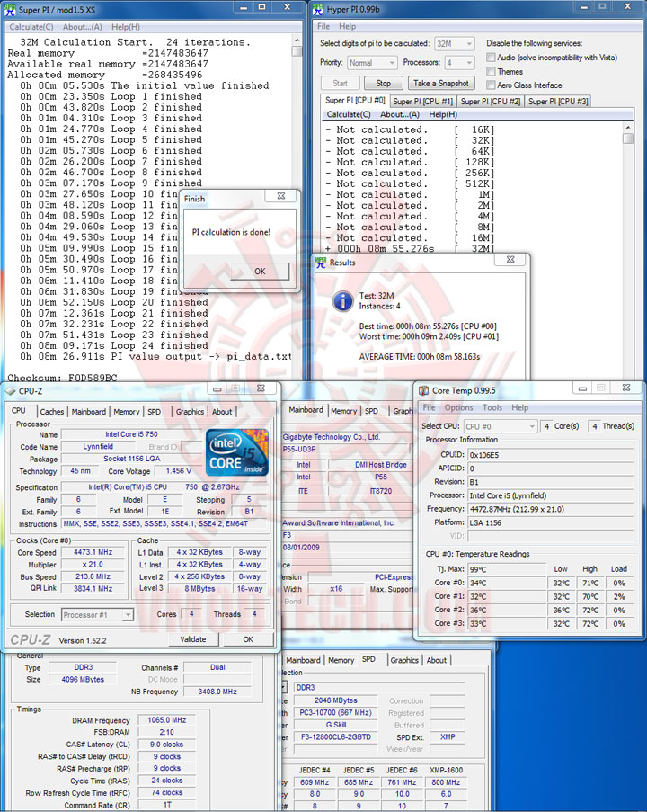Click the Hyper PI title bar app icon
The height and width of the screenshot is (812, 647).
[x=318, y=9]
